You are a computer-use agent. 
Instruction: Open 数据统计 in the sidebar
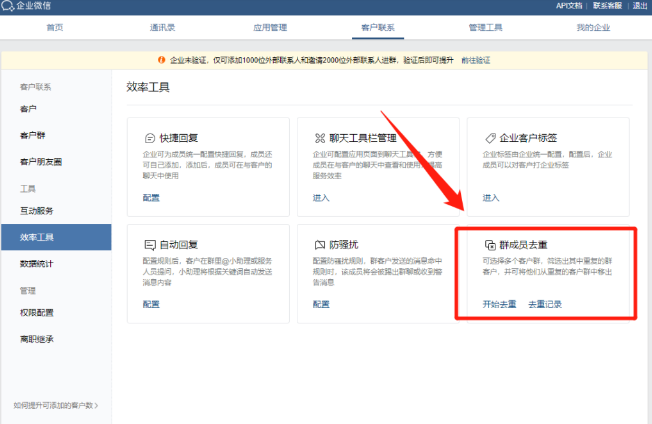point(37,263)
